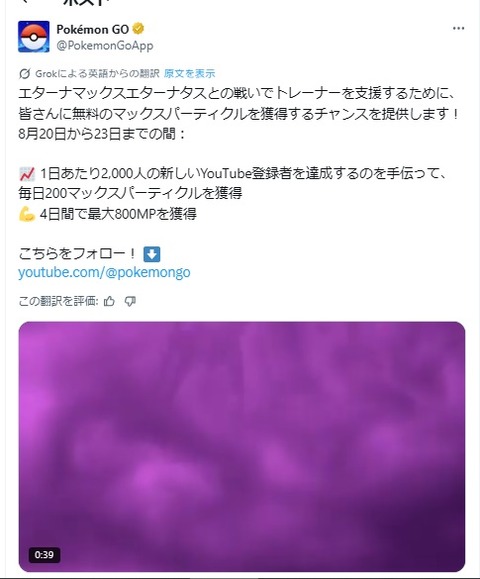
Task: Click the gold verified badge
Action: tap(138, 29)
